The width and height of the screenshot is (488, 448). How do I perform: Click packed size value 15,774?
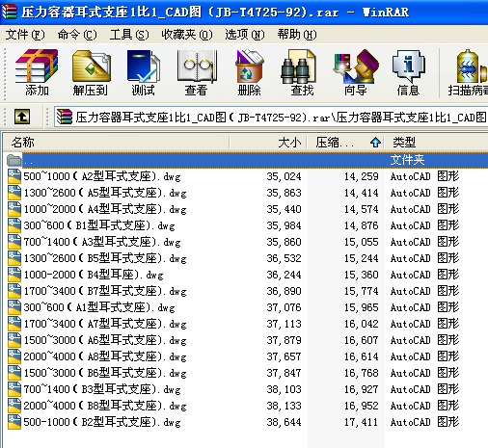[x=362, y=291]
